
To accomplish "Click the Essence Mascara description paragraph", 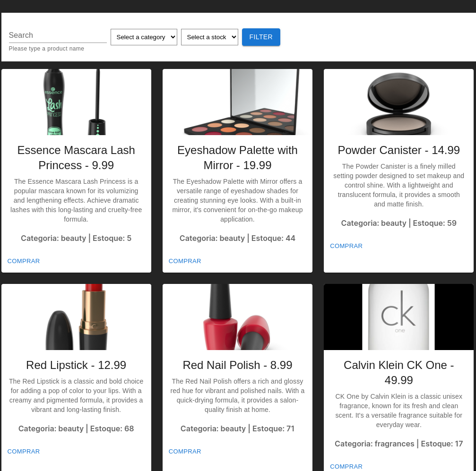I will point(76,200).
